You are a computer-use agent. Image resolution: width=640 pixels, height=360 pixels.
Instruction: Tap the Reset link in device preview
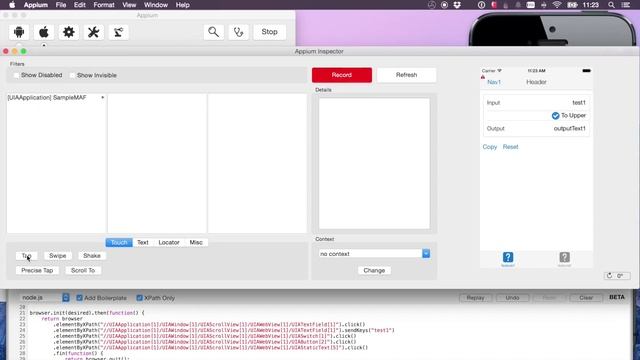pyautogui.click(x=511, y=147)
